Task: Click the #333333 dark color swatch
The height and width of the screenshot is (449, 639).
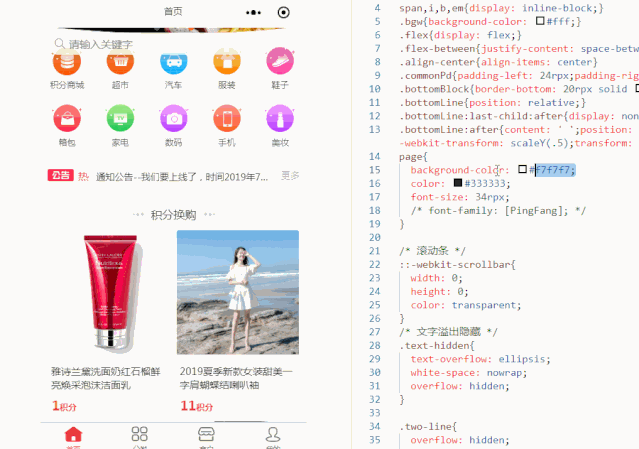Action: (x=458, y=183)
